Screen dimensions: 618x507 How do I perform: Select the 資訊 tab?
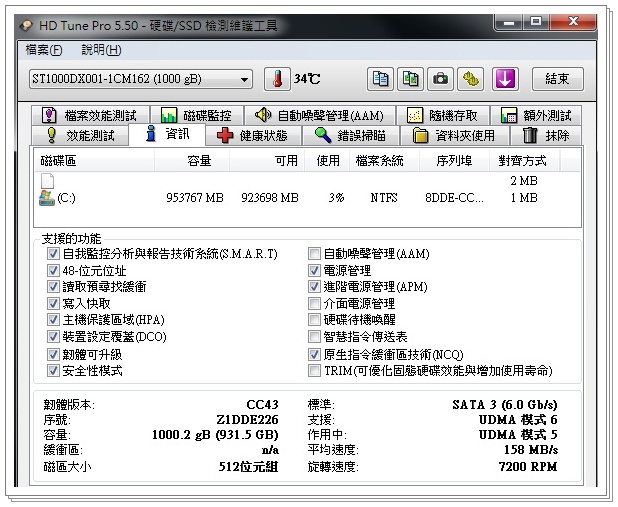[167, 134]
